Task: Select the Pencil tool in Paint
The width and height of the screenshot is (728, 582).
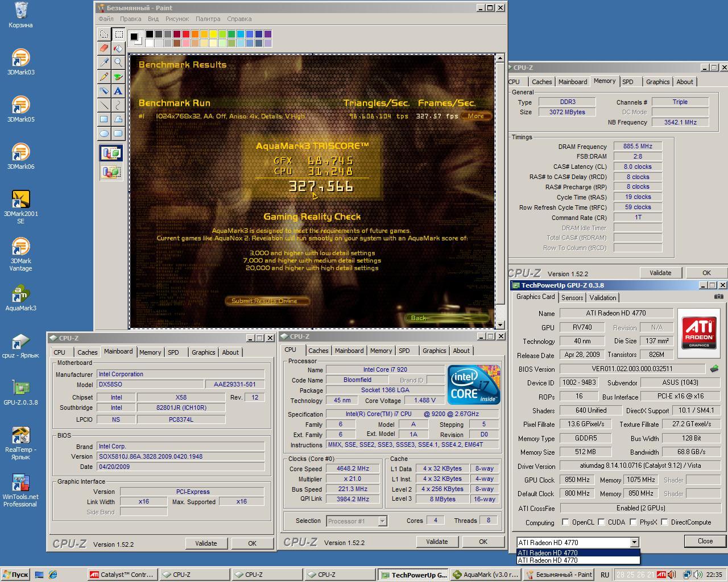Action: (104, 77)
